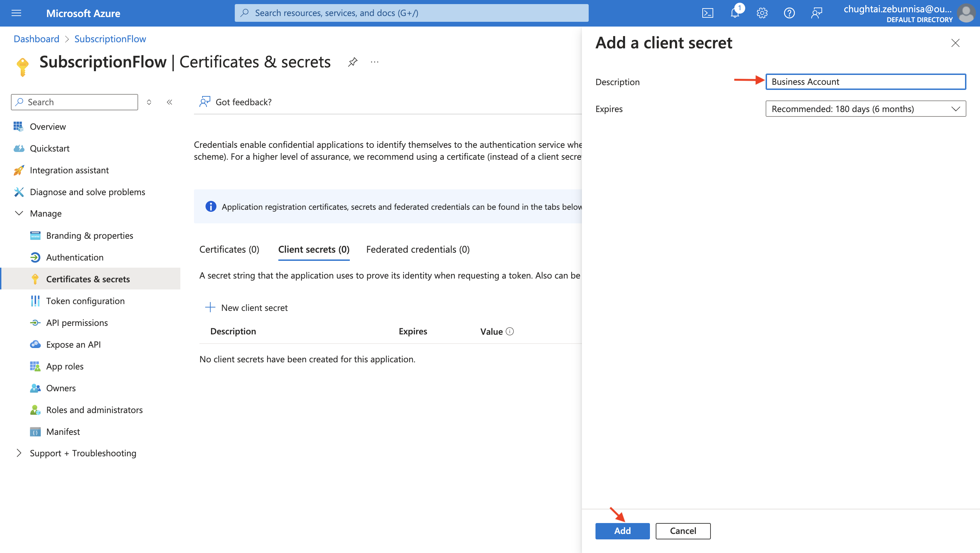Click the Value column info icon
The height and width of the screenshot is (553, 980).
point(510,332)
